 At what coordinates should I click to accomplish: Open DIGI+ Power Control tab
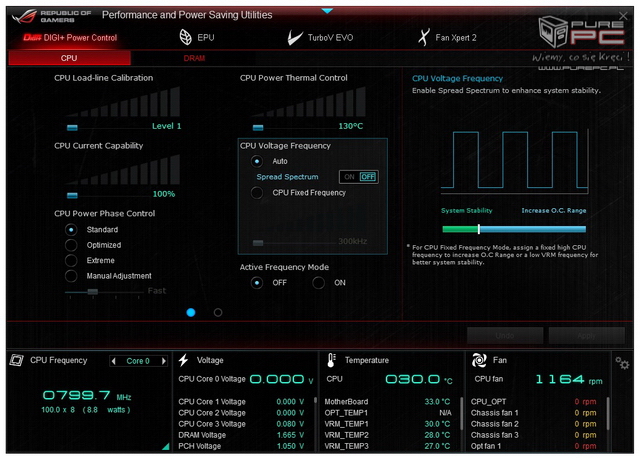click(x=70, y=38)
